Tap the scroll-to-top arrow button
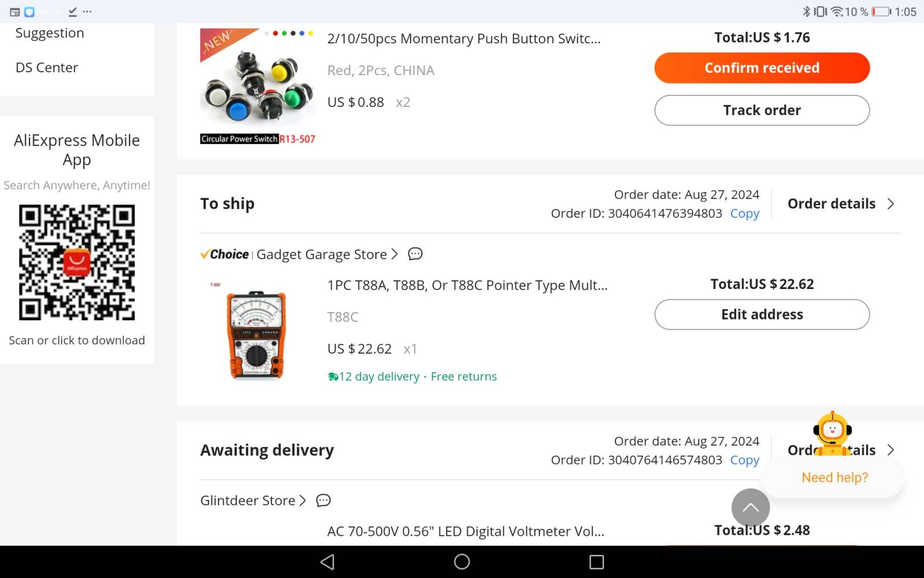 tap(750, 507)
